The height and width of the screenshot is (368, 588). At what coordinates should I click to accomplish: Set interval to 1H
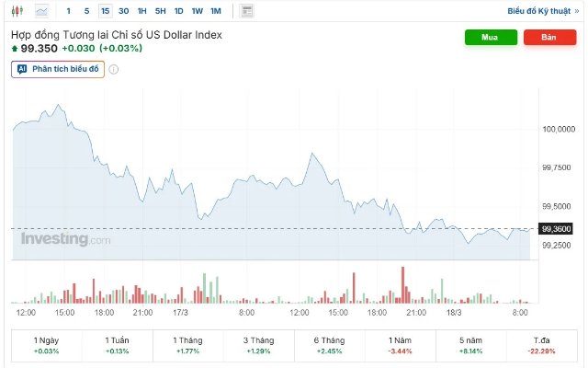[141, 11]
